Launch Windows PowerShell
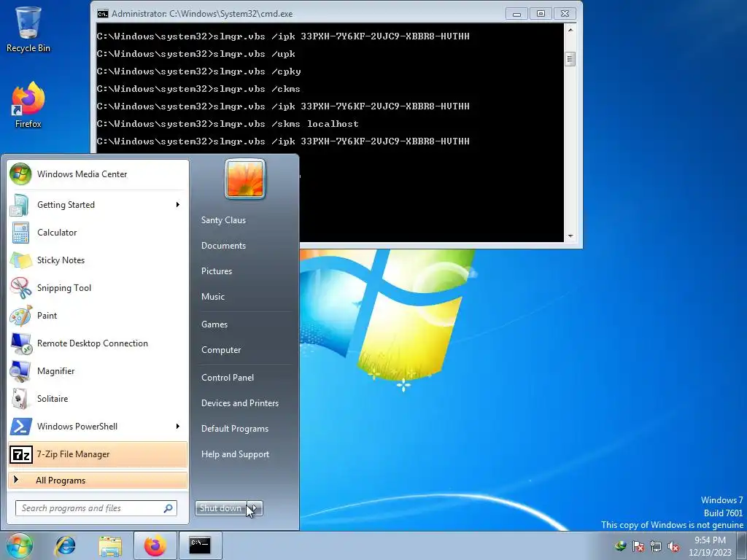Viewport: 747px width, 560px height. [97, 426]
